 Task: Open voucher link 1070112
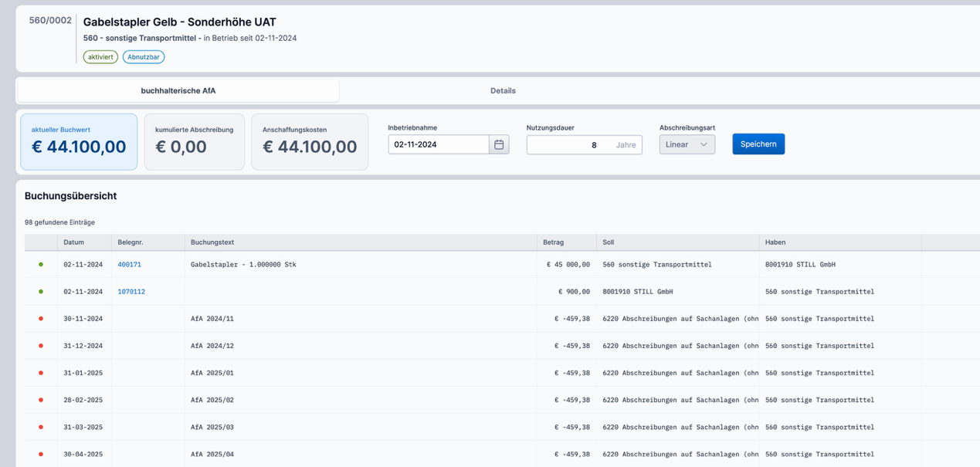click(x=131, y=292)
